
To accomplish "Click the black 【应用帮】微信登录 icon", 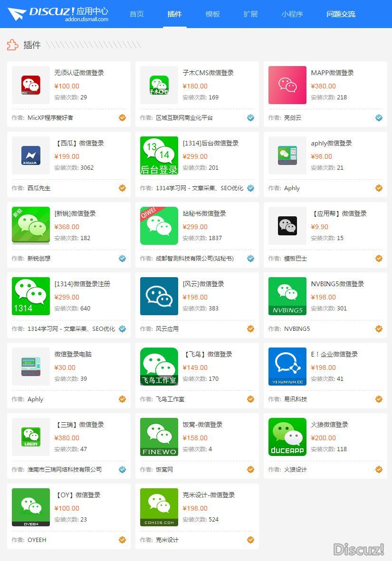I will [x=287, y=226].
